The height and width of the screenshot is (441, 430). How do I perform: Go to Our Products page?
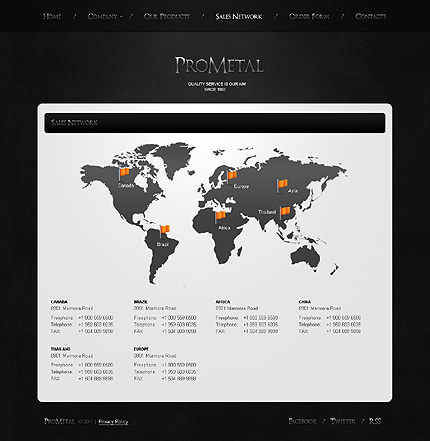click(167, 16)
